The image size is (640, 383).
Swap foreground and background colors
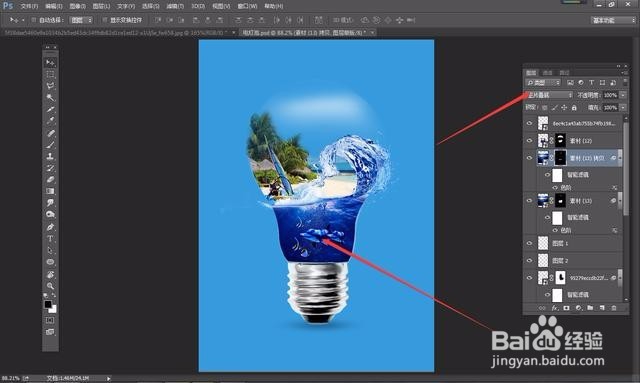click(54, 296)
